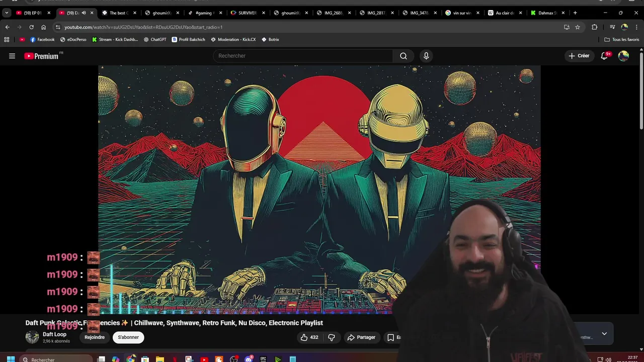The width and height of the screenshot is (644, 362).
Task: Close the EP 01 tab
Action: tap(49, 13)
